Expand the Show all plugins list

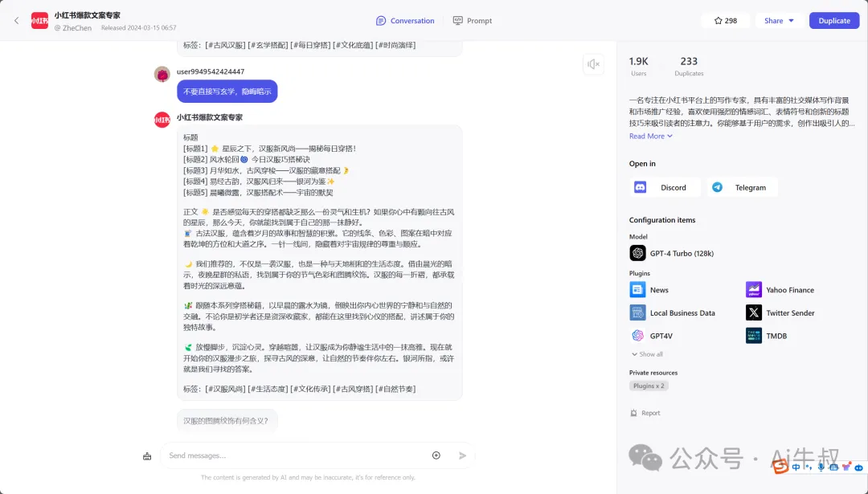click(648, 353)
